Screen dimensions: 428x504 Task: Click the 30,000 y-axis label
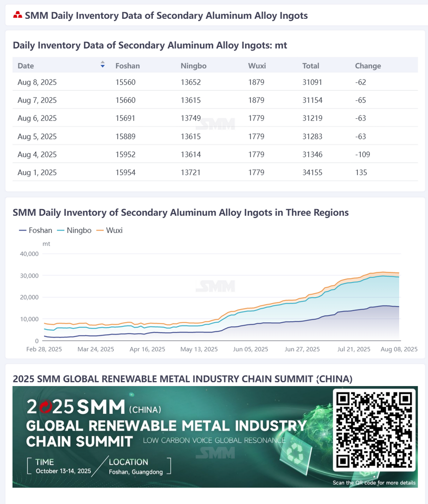coord(29,276)
